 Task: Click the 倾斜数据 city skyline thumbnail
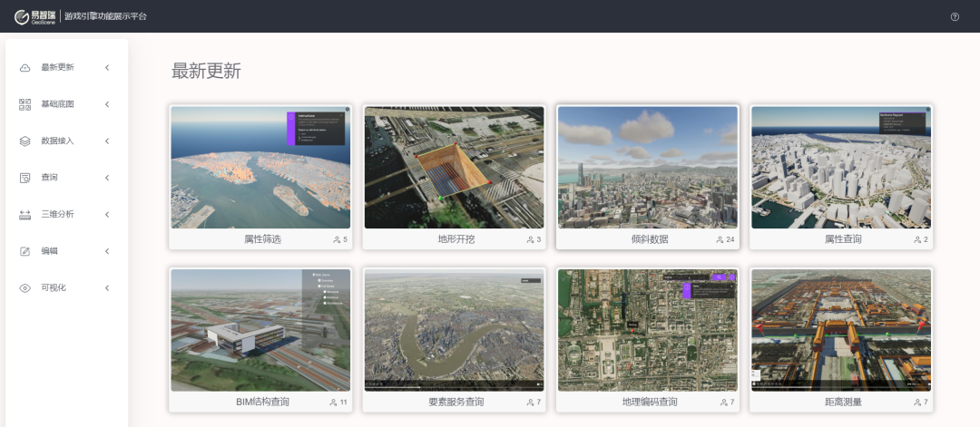point(648,168)
